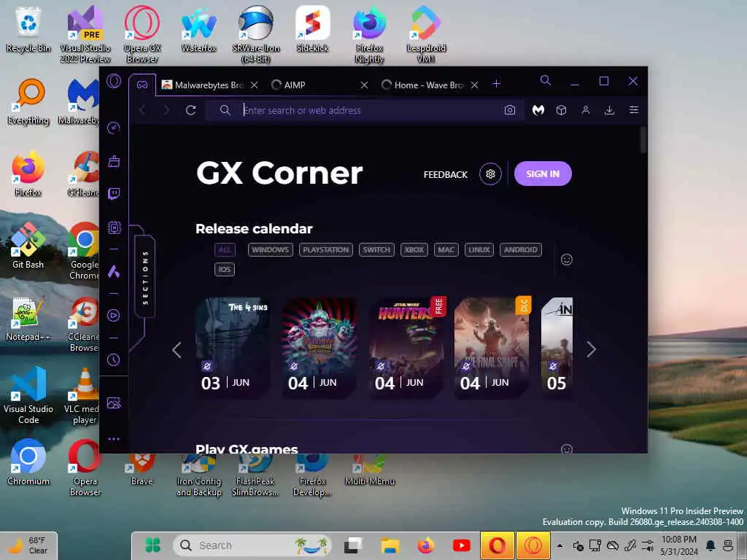Open the GX Cleaner chip icon in sidebar

click(114, 227)
